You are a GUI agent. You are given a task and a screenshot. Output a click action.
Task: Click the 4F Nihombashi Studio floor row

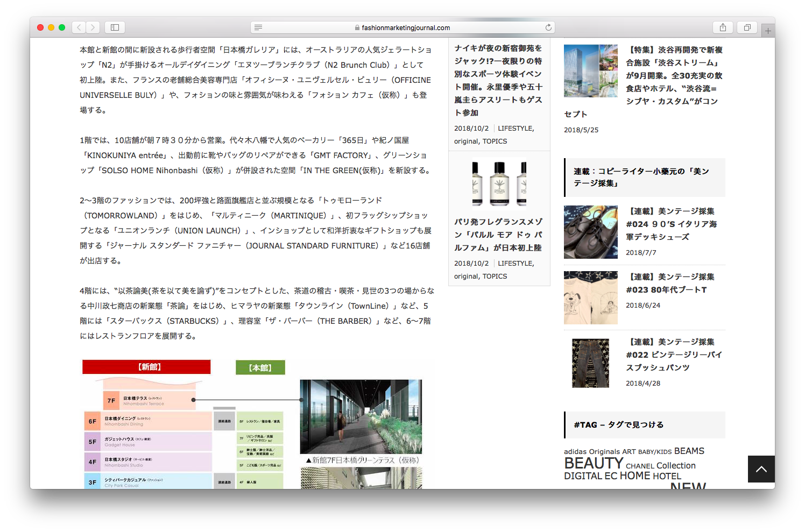(x=148, y=462)
